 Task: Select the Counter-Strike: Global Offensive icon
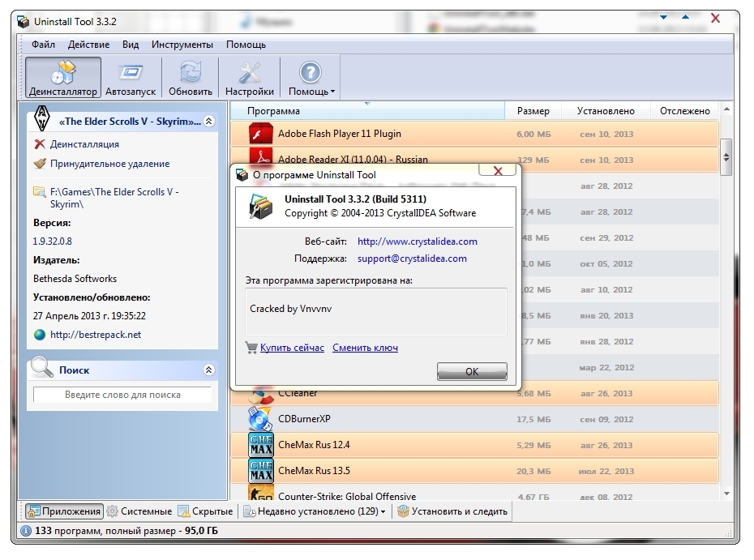coord(261,494)
